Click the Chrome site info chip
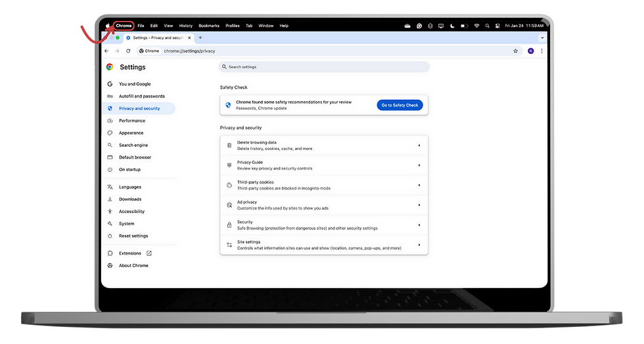Image resolution: width=644 pixels, height=344 pixels. coord(149,51)
